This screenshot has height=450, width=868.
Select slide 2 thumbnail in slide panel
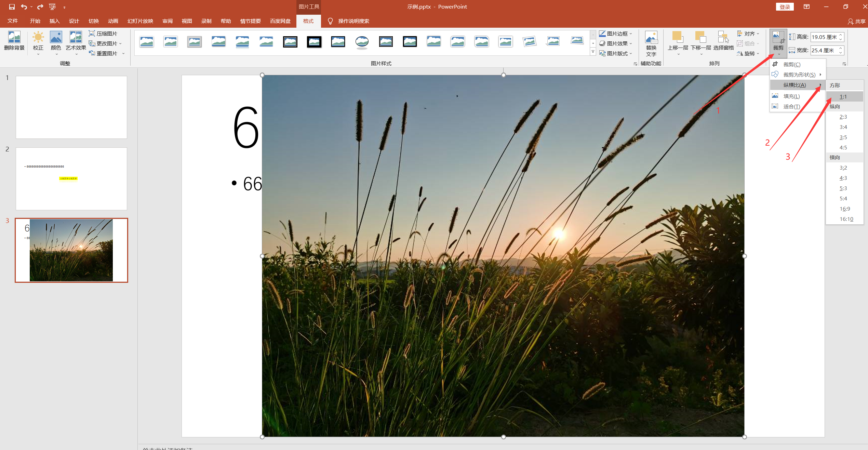point(71,178)
